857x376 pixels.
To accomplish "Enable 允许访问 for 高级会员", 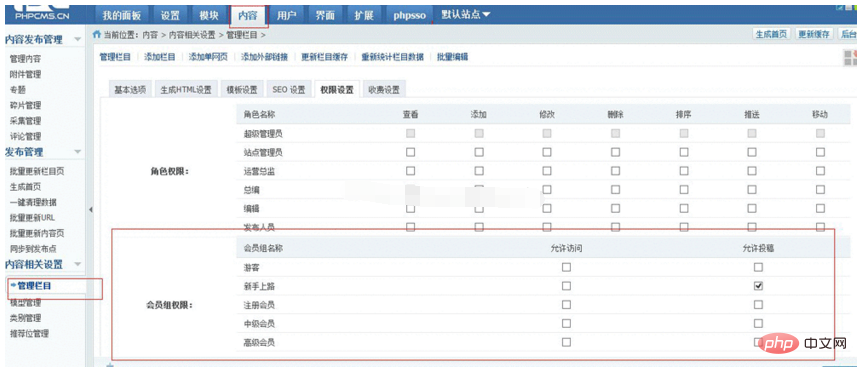I will pyautogui.click(x=566, y=342).
